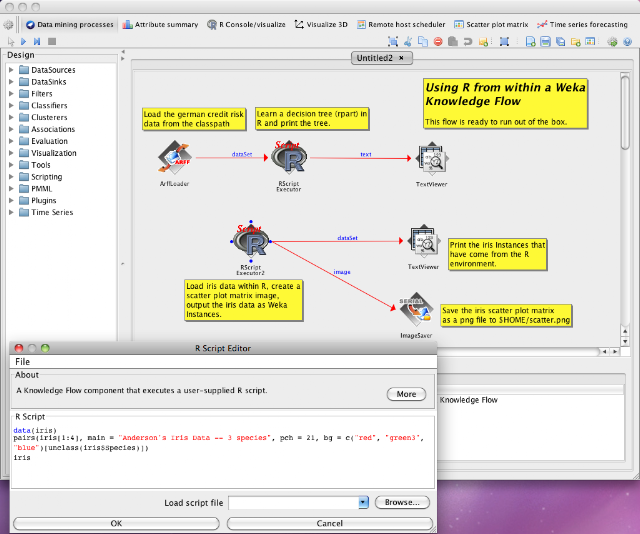Expand Classifiers folder
Viewport: 640px width, 534px height.
tap(11, 105)
